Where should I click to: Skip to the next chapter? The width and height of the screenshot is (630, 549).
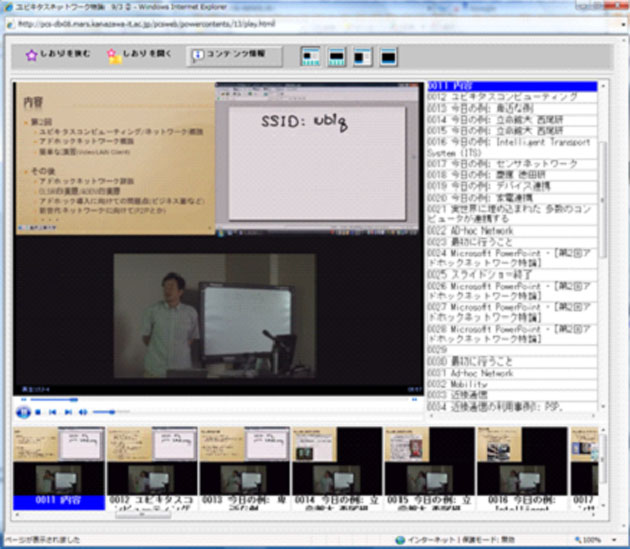[66, 412]
